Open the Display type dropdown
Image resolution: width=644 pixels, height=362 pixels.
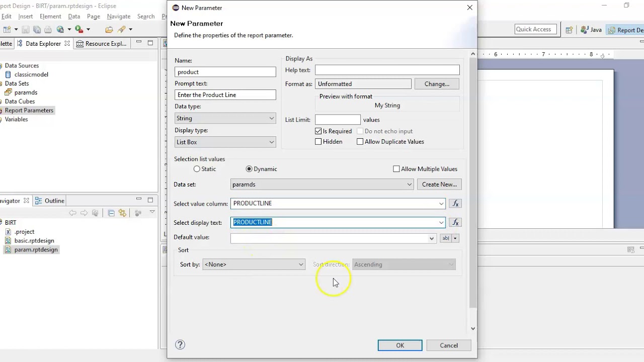pos(225,142)
